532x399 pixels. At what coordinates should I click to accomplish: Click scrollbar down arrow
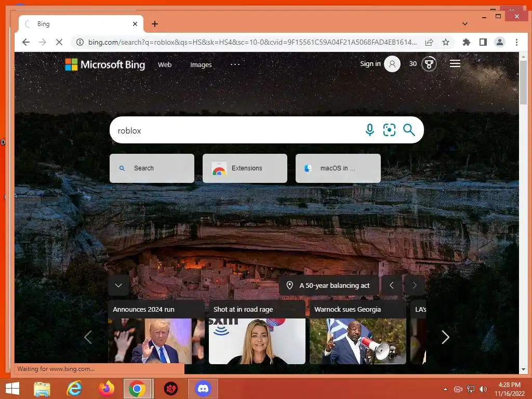click(523, 369)
